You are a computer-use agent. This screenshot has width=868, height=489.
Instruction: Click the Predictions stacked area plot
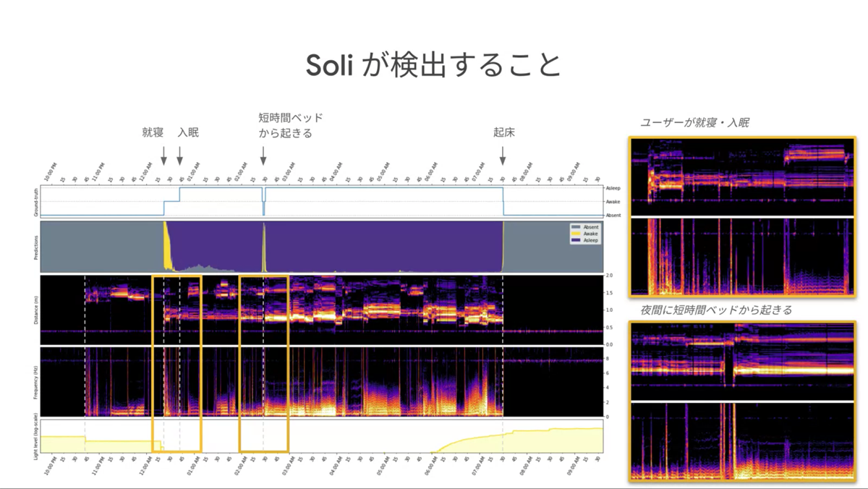click(x=322, y=247)
